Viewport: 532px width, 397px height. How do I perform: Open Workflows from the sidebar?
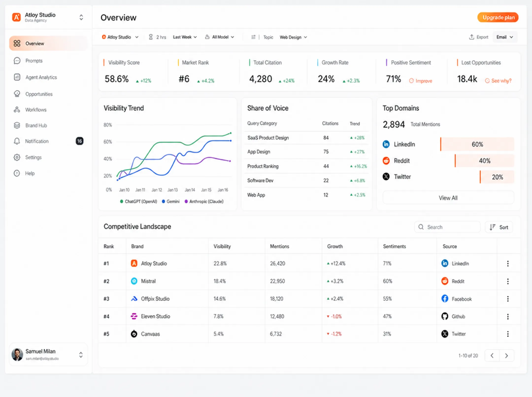36,110
